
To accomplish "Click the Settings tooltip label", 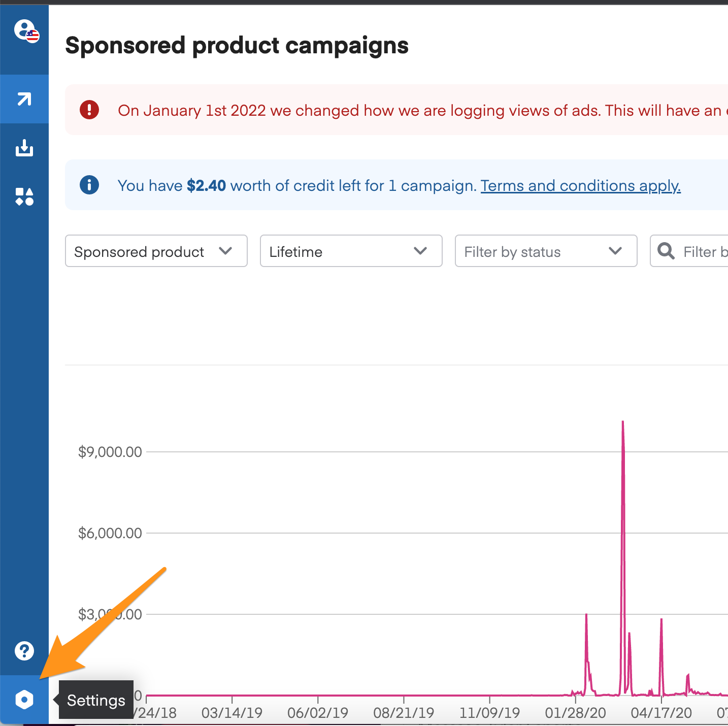I will pyautogui.click(x=96, y=700).
